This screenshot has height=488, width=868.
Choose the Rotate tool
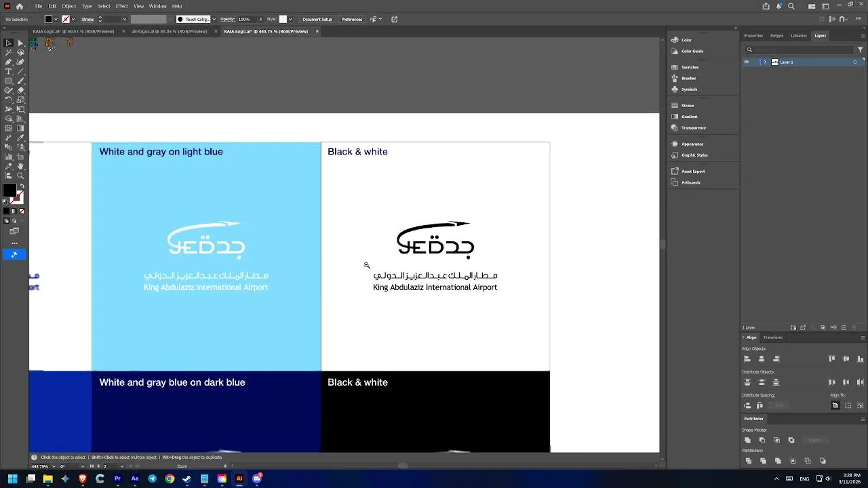[x=8, y=100]
